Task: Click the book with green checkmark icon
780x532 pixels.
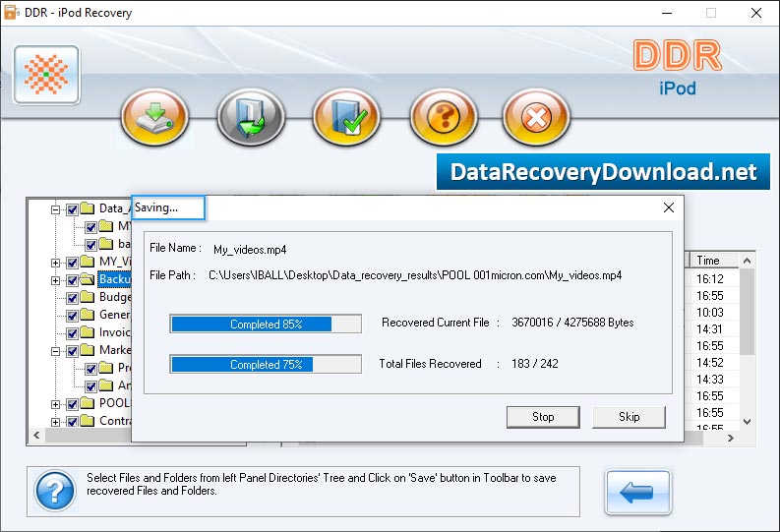Action: pyautogui.click(x=347, y=116)
